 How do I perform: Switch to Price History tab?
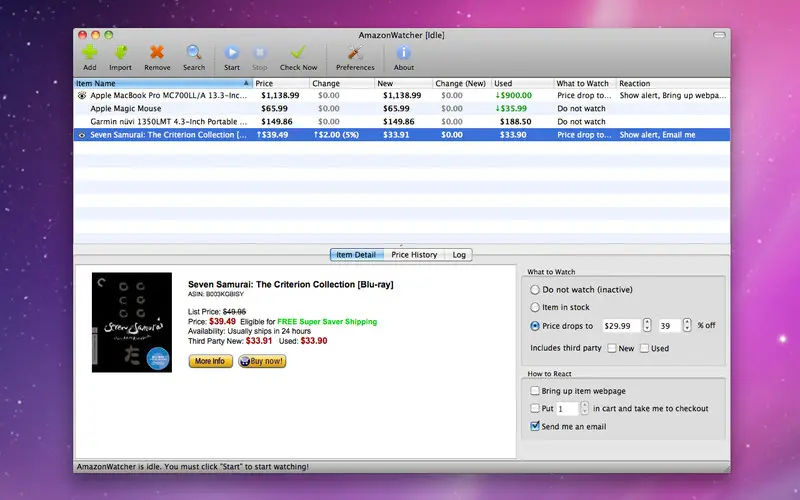pos(414,255)
